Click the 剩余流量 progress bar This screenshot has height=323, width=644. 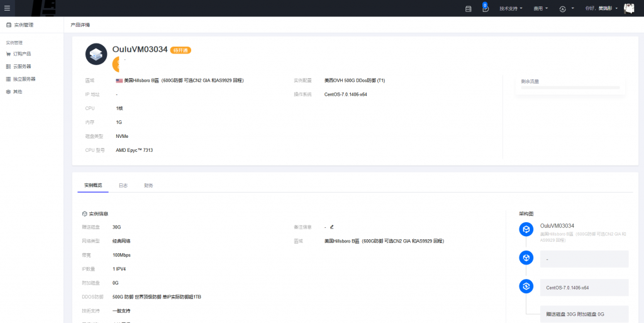click(x=570, y=88)
